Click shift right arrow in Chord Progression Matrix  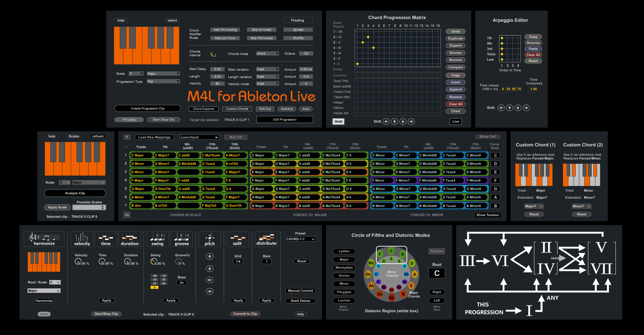click(411, 122)
